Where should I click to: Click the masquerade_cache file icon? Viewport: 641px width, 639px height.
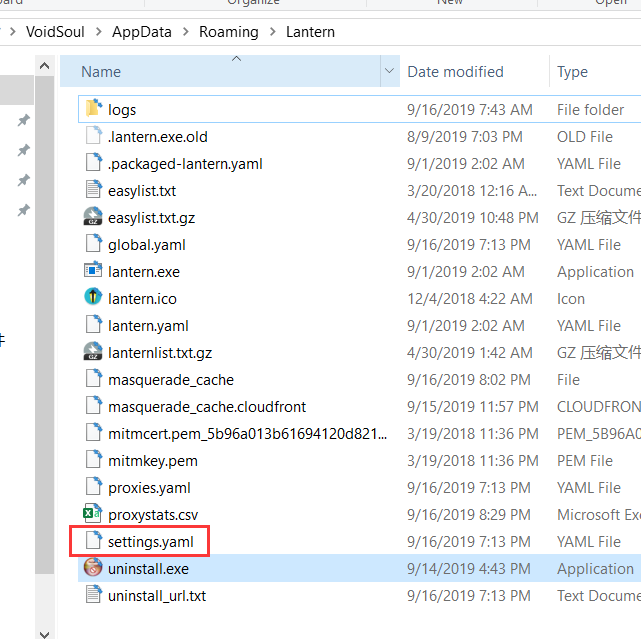tap(94, 379)
